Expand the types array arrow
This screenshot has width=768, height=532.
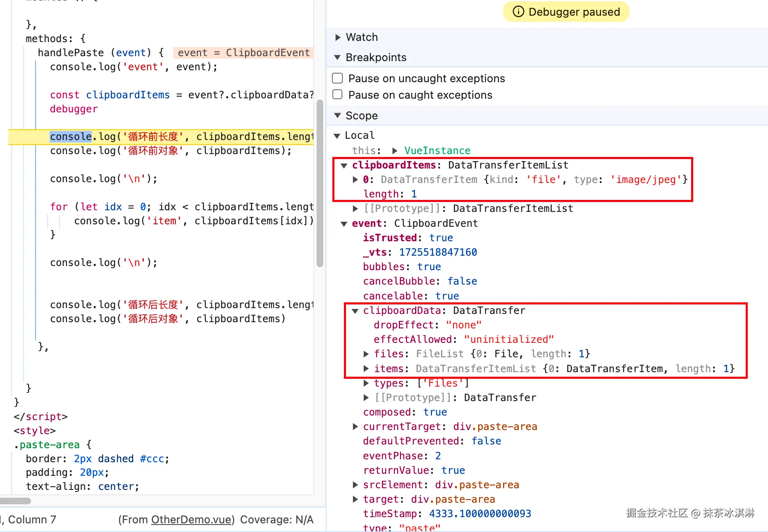[x=366, y=383]
